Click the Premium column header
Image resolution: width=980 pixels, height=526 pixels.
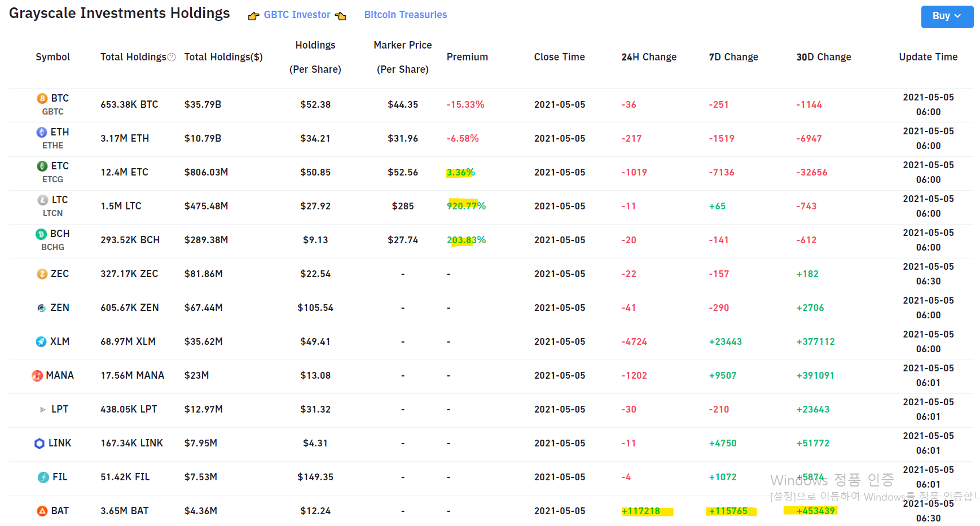[x=467, y=57]
